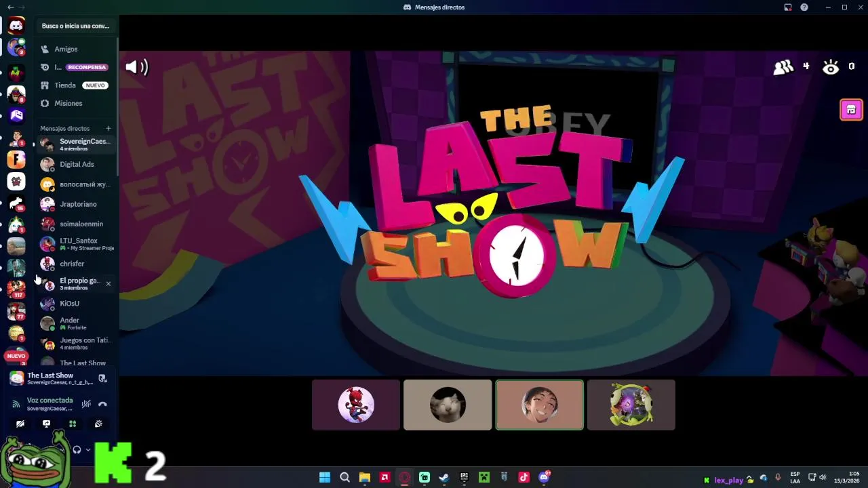Viewport: 868px width, 488px height.
Task: Open File Explorer from taskbar
Action: 365,478
